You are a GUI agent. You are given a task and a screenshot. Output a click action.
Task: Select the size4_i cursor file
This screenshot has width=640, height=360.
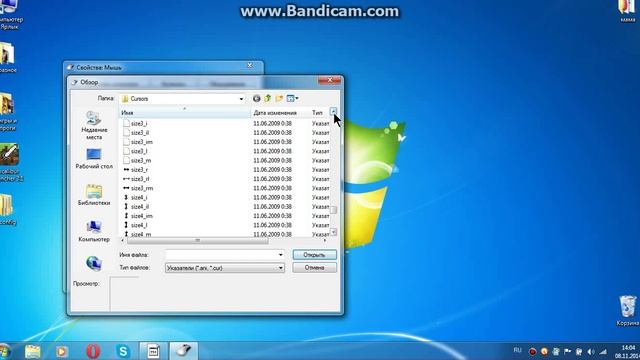point(139,197)
